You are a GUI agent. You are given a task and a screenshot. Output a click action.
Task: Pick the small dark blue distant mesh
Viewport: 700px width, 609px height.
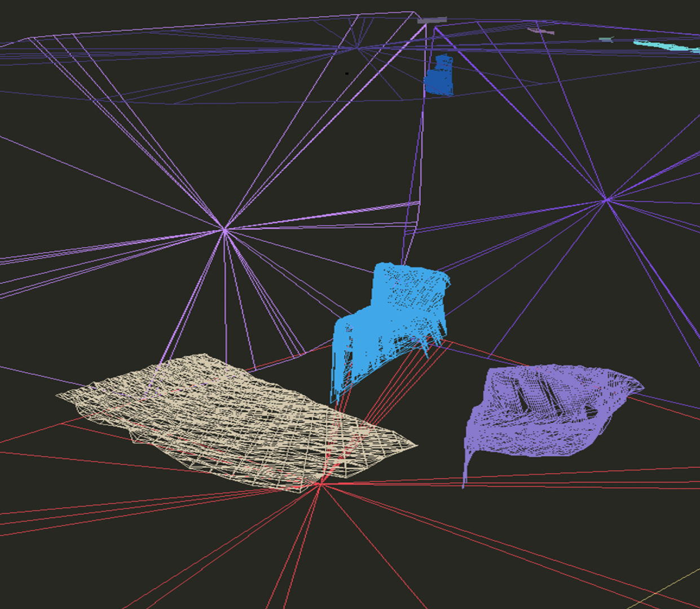pyautogui.click(x=439, y=76)
